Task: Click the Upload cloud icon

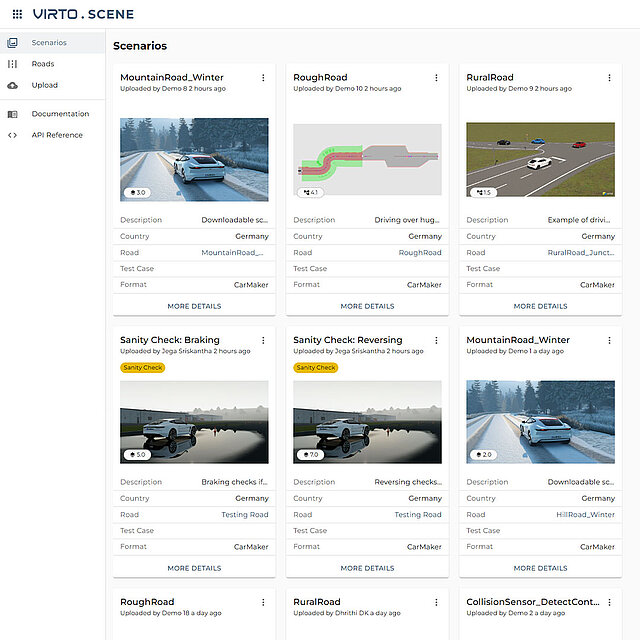Action: pos(12,86)
